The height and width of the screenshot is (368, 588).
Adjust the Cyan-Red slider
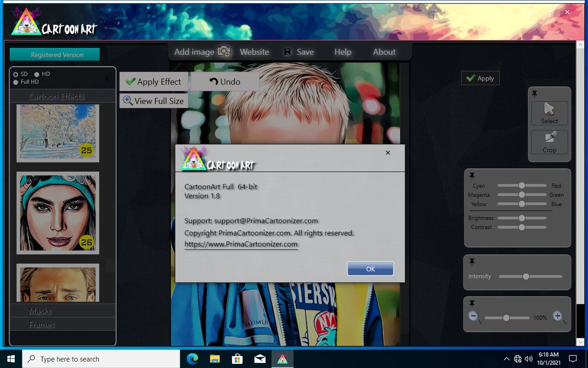point(522,185)
